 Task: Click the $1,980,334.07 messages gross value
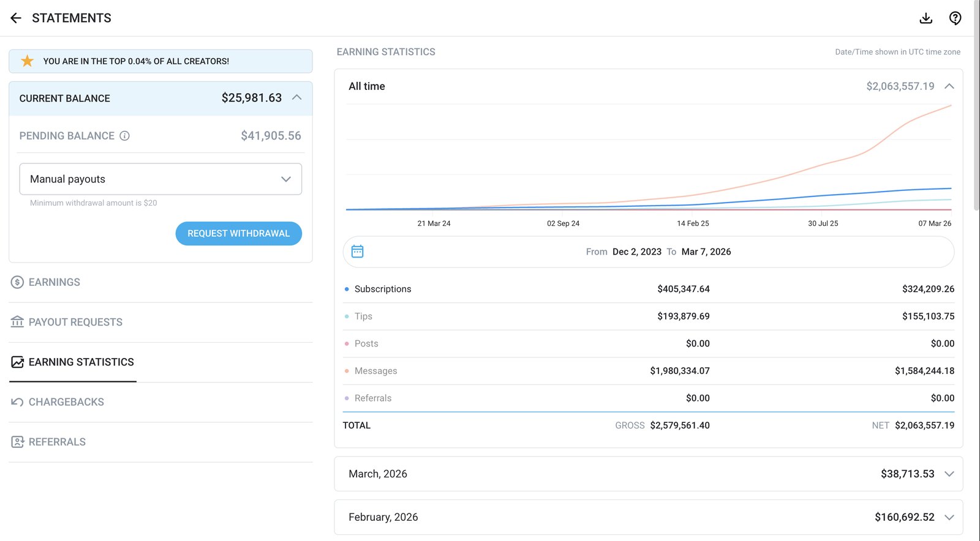click(x=680, y=371)
